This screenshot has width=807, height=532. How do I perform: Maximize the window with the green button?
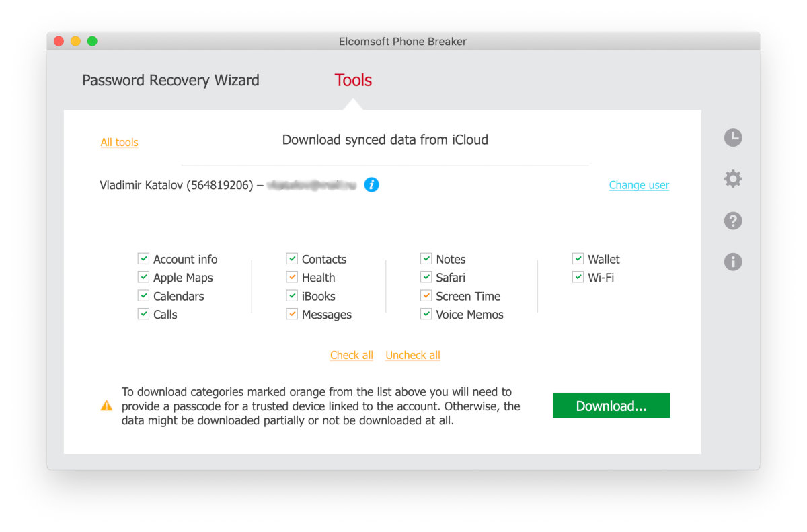tap(92, 41)
